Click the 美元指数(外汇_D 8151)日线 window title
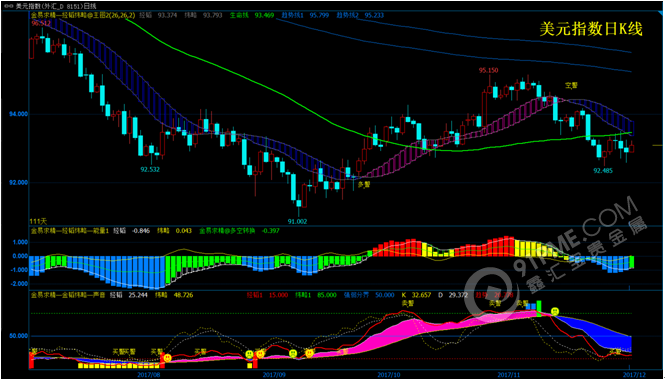 56,6
